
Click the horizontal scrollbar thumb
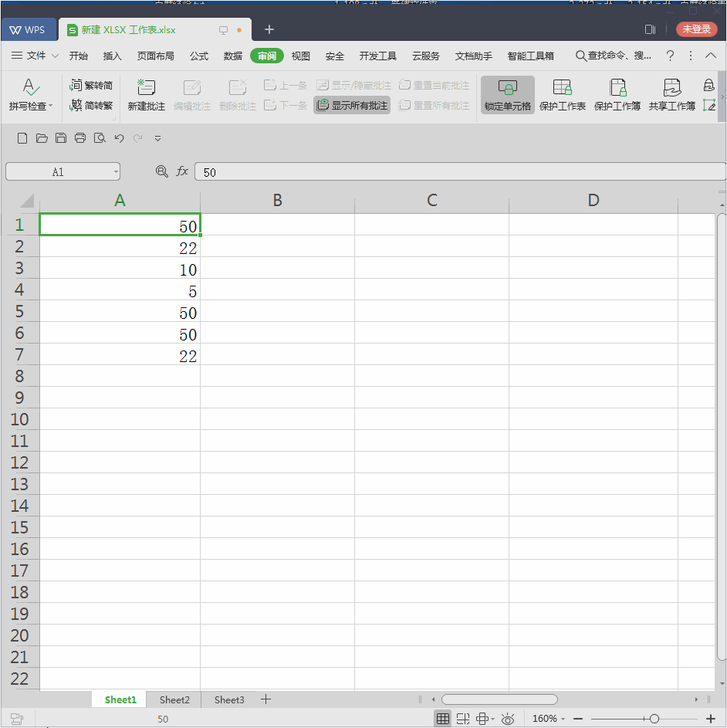pos(499,699)
